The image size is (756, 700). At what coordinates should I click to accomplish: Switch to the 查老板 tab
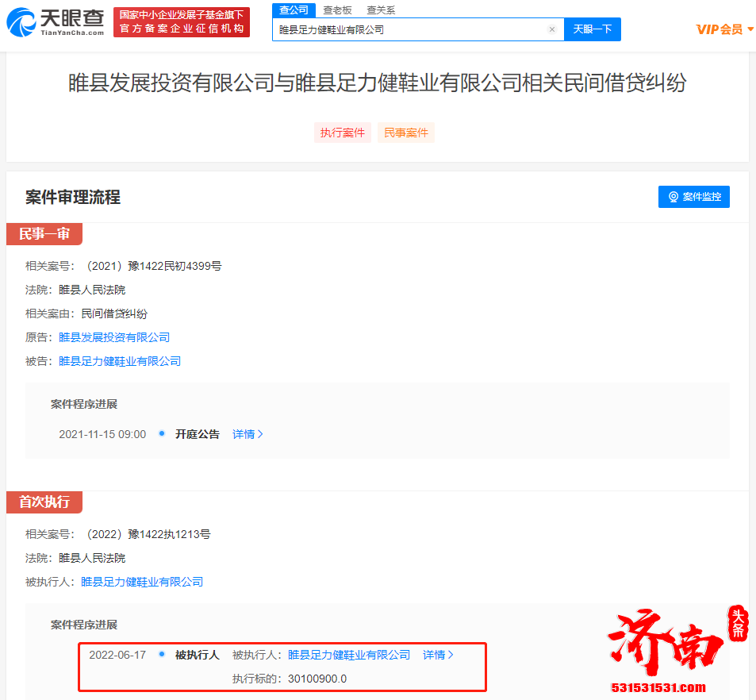coord(336,10)
